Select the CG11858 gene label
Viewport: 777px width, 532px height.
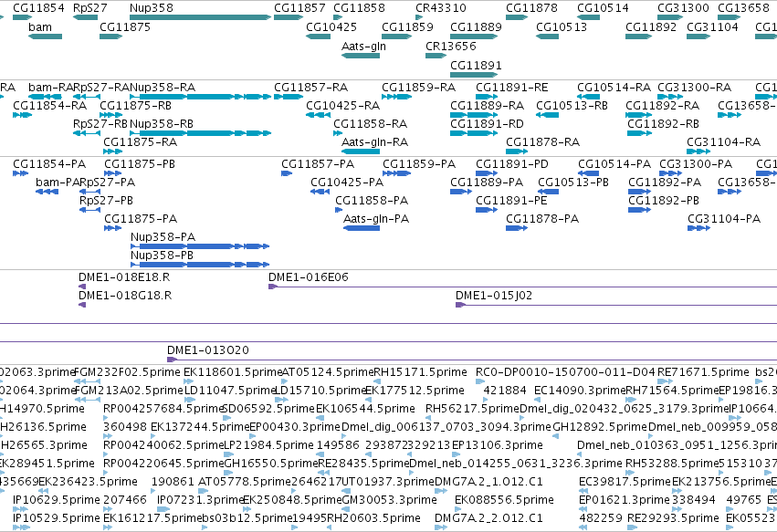(x=359, y=8)
